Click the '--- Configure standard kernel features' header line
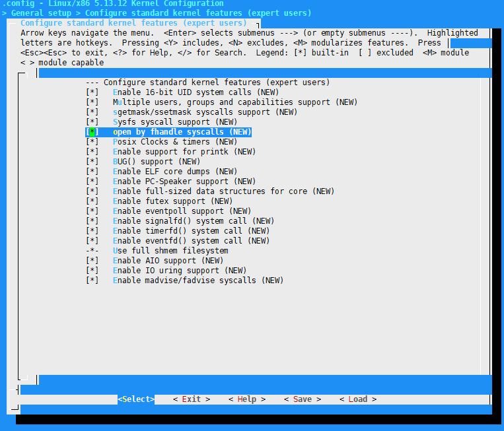504x431 pixels. click(207, 83)
